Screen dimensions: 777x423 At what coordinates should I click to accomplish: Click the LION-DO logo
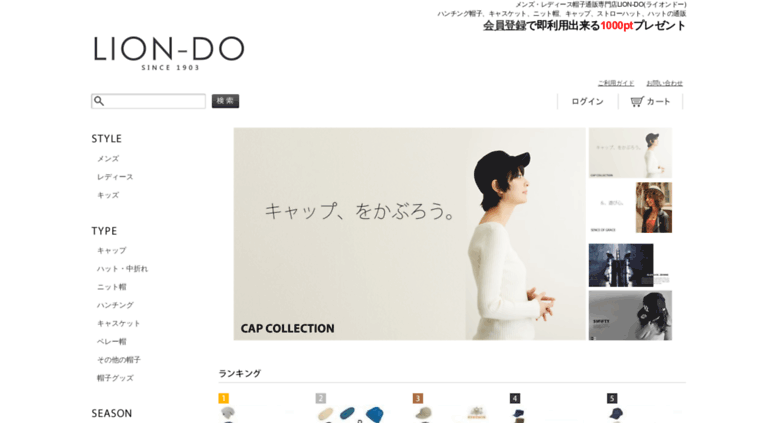point(168,53)
